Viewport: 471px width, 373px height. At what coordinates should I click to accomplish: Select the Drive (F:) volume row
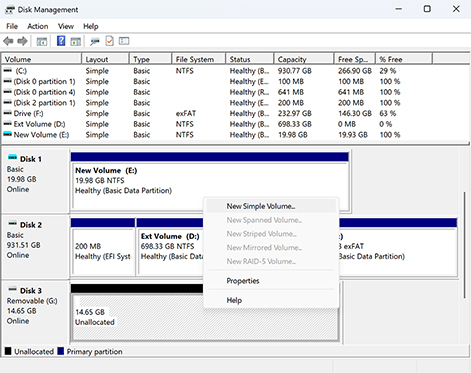[x=235, y=113]
